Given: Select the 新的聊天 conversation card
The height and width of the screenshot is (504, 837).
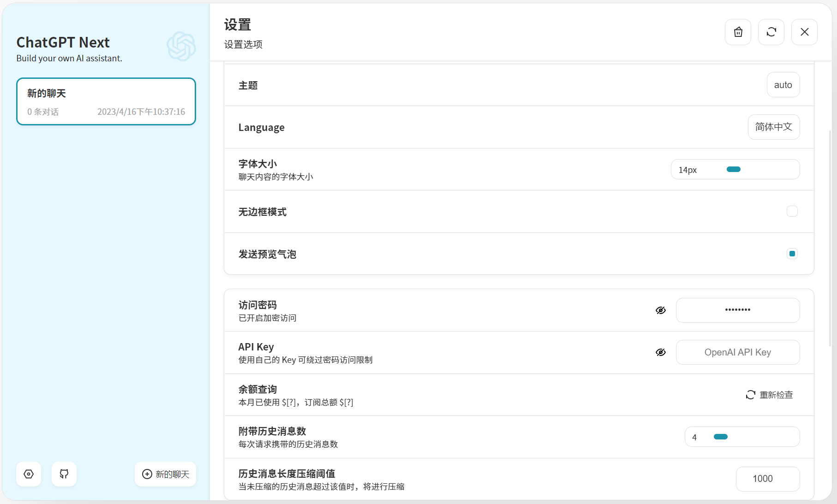Looking at the screenshot, I should [x=106, y=101].
